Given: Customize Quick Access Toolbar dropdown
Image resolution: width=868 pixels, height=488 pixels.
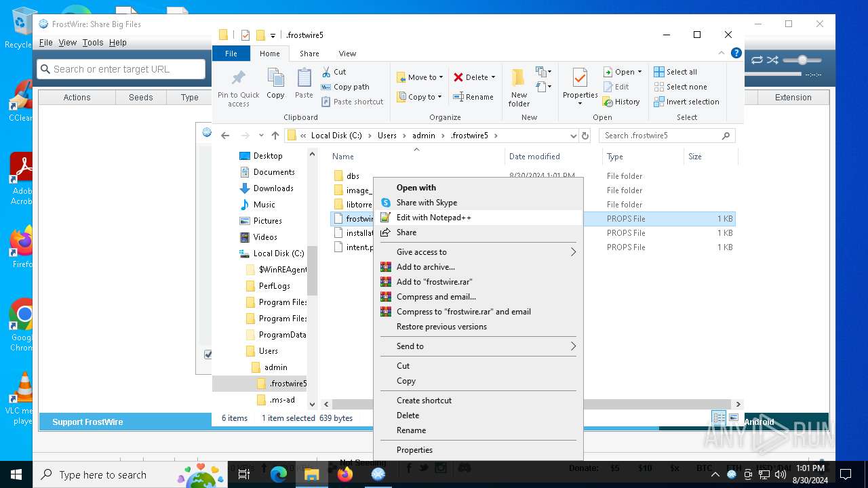Looking at the screenshot, I should pyautogui.click(x=273, y=35).
